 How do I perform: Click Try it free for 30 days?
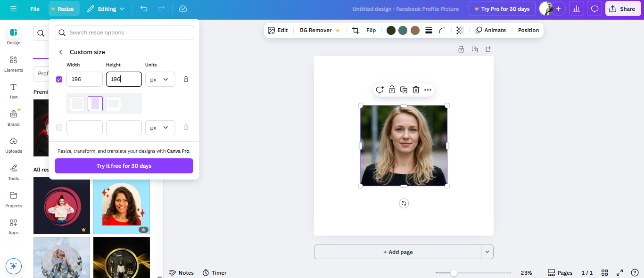(124, 166)
